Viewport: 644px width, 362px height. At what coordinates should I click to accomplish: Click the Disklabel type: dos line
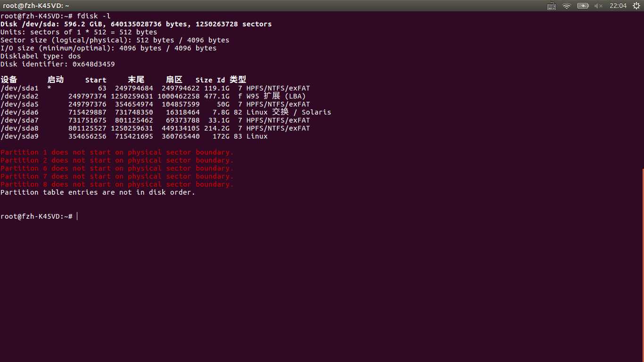click(x=41, y=56)
